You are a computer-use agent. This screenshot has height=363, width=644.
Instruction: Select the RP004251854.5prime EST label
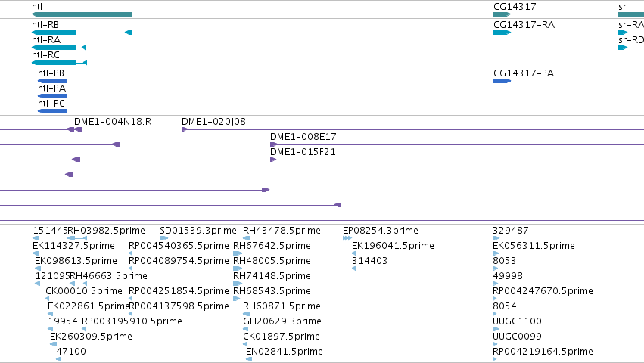coord(179,291)
